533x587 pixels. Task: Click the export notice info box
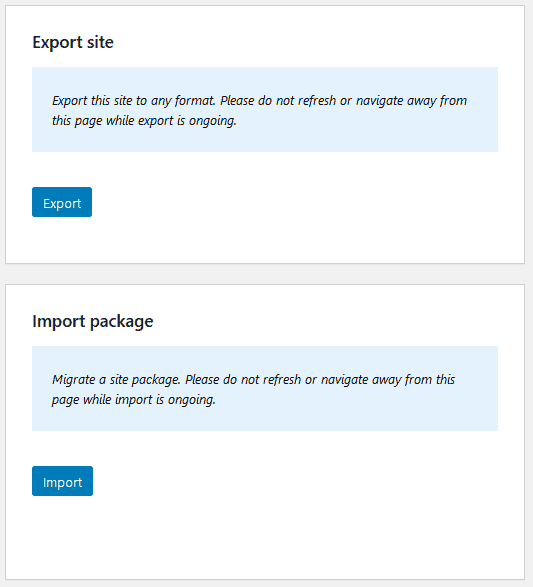pos(265,110)
